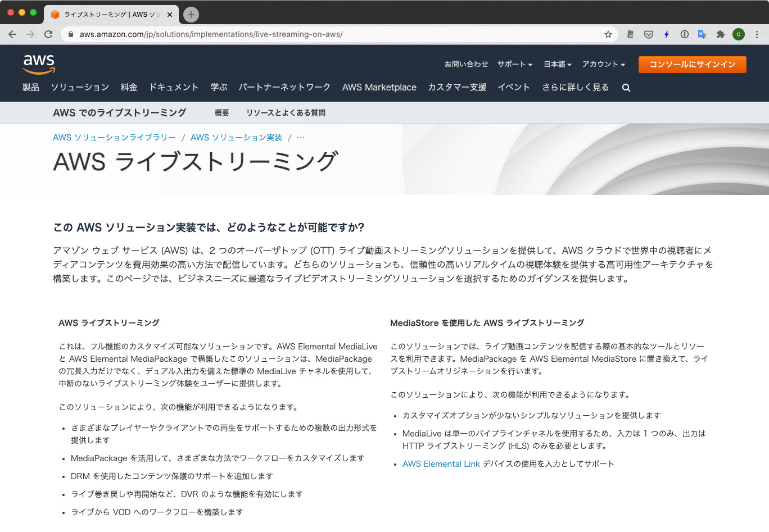Open site lock info in address bar
This screenshot has height=532, width=769.
[x=71, y=34]
